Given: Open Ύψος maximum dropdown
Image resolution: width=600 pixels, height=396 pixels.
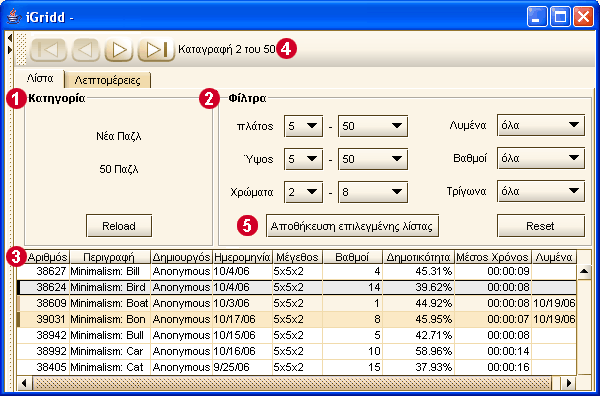Looking at the screenshot, I should click(x=373, y=159).
